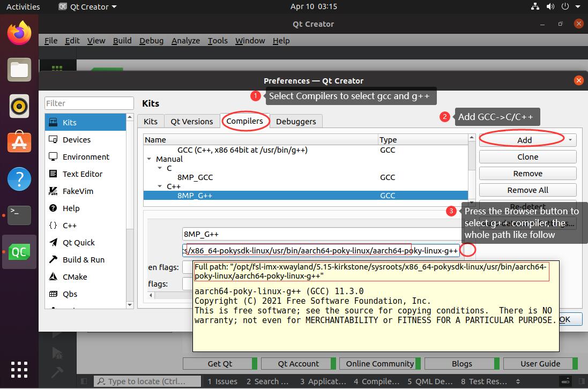The width and height of the screenshot is (588, 389).
Task: Click the Remove All button
Action: coord(527,190)
